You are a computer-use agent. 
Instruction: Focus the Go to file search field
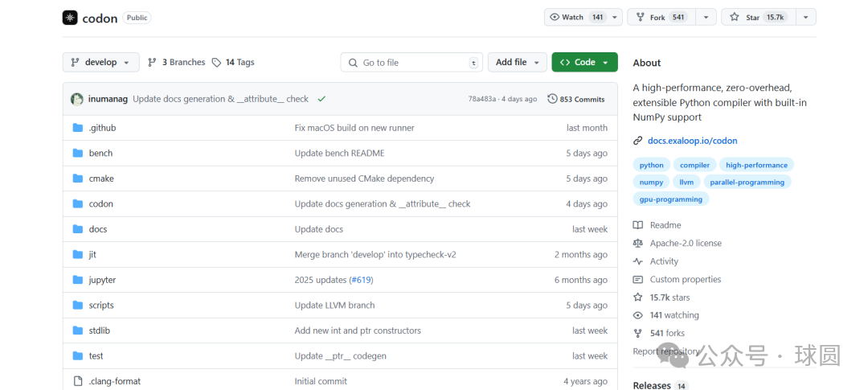[411, 63]
